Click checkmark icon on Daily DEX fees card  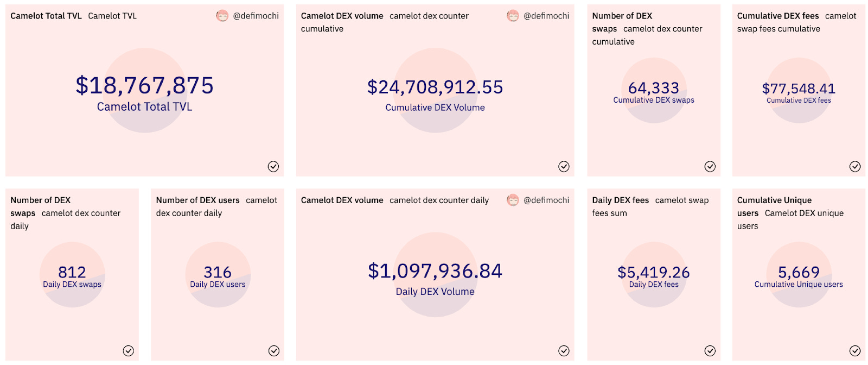tap(710, 351)
